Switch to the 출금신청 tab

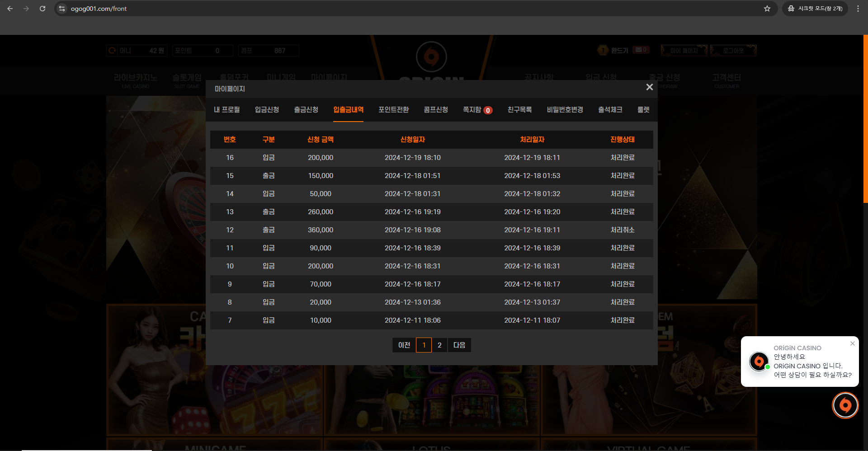click(306, 110)
